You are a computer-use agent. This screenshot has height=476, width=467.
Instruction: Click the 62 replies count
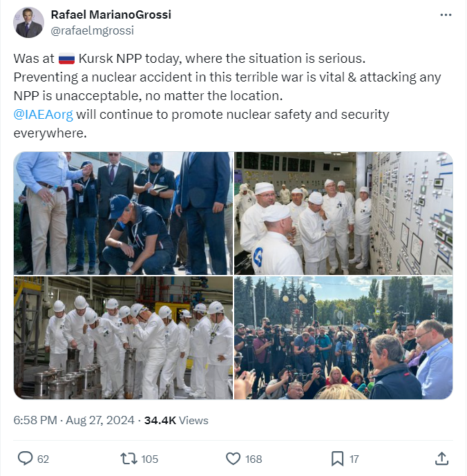pyautogui.click(x=43, y=459)
